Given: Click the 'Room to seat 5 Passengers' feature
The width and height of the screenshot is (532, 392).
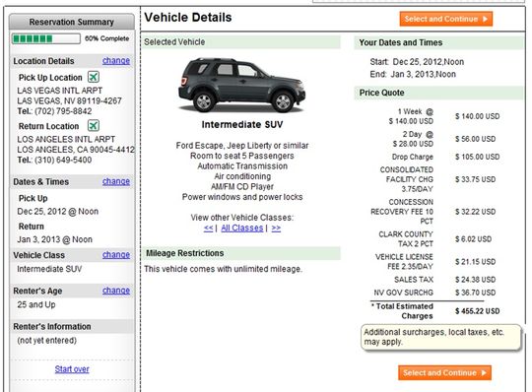Looking at the screenshot, I should (x=242, y=156).
